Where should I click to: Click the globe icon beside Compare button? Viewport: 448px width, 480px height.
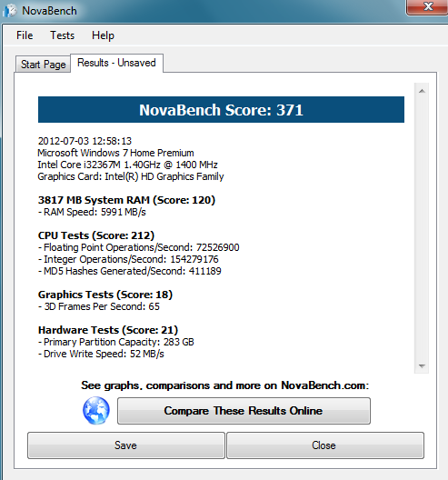[x=96, y=411]
